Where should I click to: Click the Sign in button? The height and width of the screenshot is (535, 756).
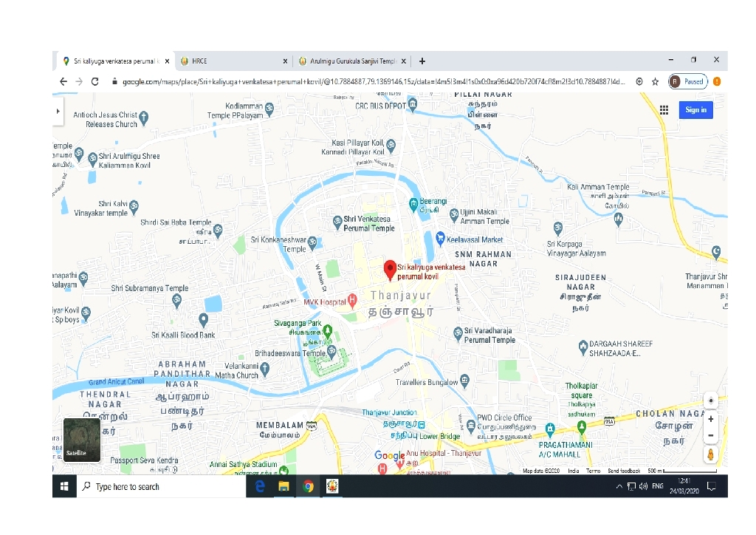tap(695, 109)
